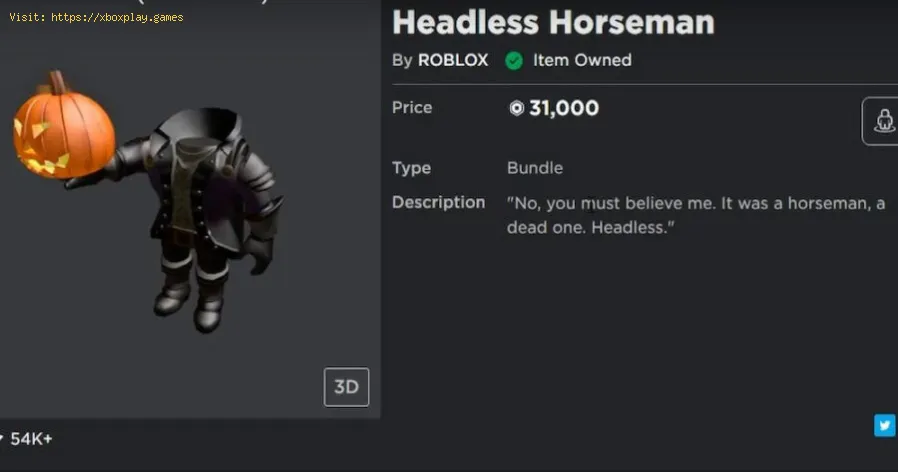Click the Item Owned status text

[582, 60]
